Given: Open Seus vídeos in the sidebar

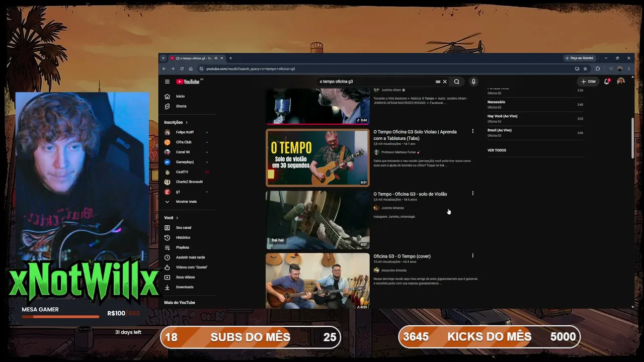Looking at the screenshot, I should coord(185,277).
